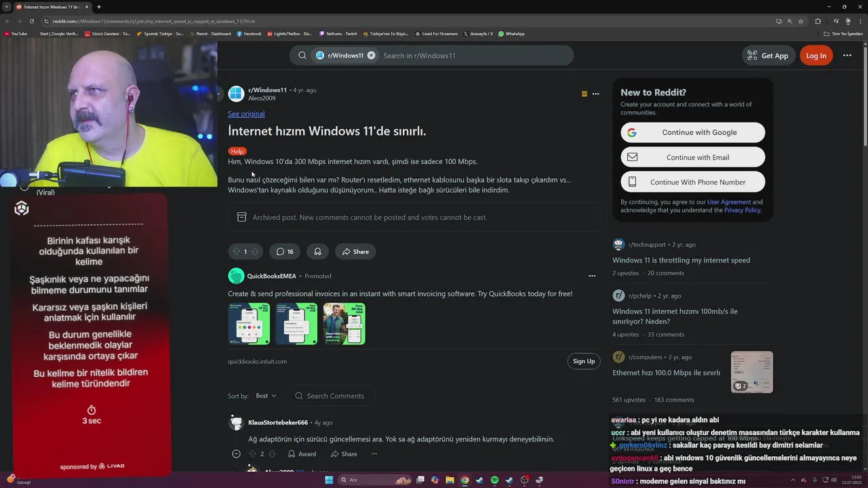Share KlausStortebeker666's comment
The height and width of the screenshot is (488, 868).
[344, 454]
